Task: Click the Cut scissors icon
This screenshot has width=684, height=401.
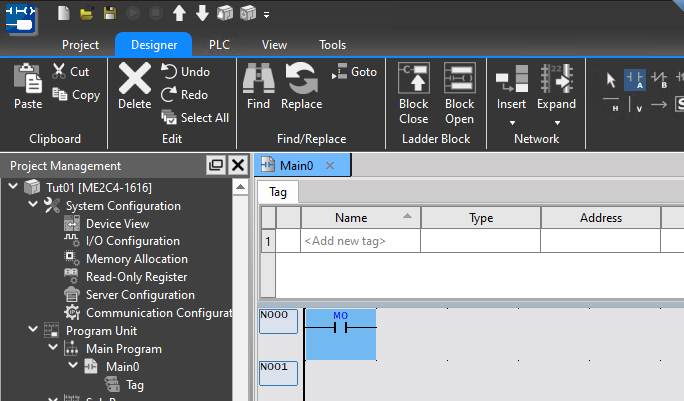Action: pos(59,72)
